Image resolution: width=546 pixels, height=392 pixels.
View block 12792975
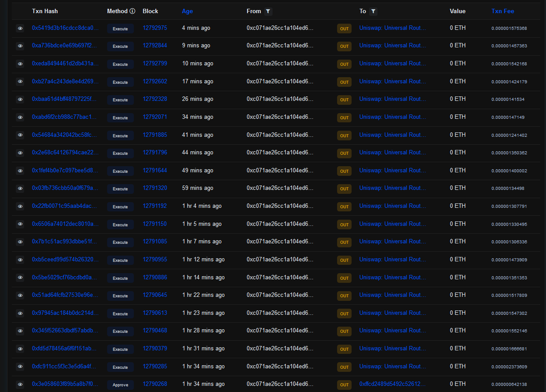tap(155, 28)
